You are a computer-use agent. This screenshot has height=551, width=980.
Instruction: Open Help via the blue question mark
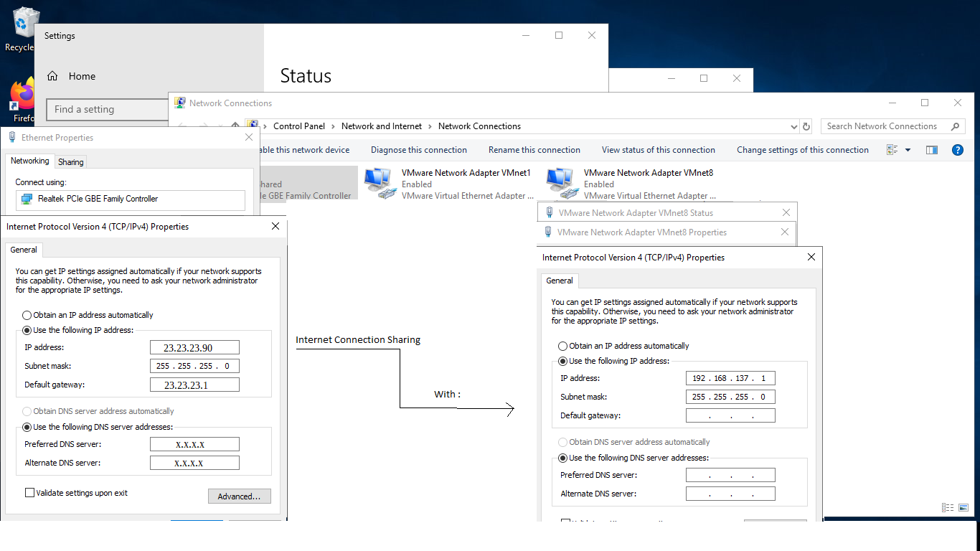957,150
